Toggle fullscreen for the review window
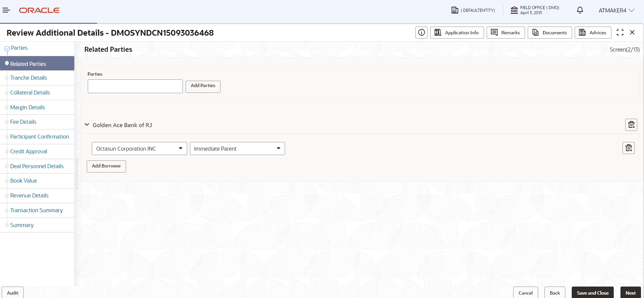 620,32
